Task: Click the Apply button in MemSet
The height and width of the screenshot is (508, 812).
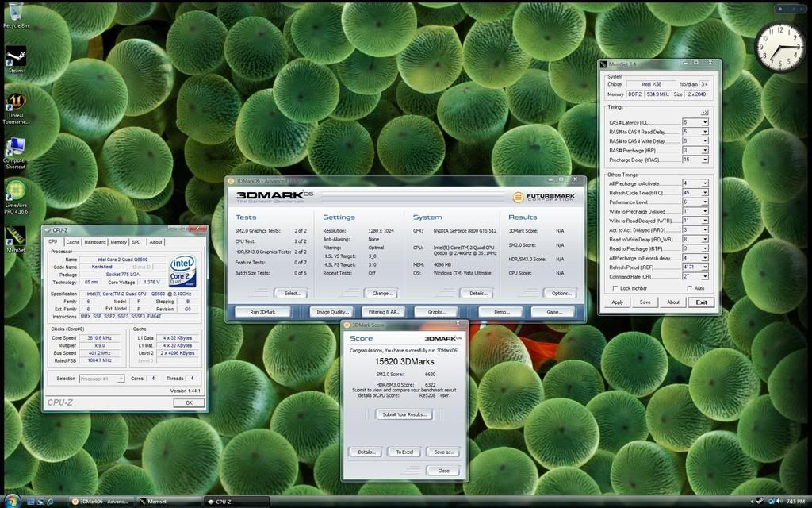Action: [x=617, y=302]
